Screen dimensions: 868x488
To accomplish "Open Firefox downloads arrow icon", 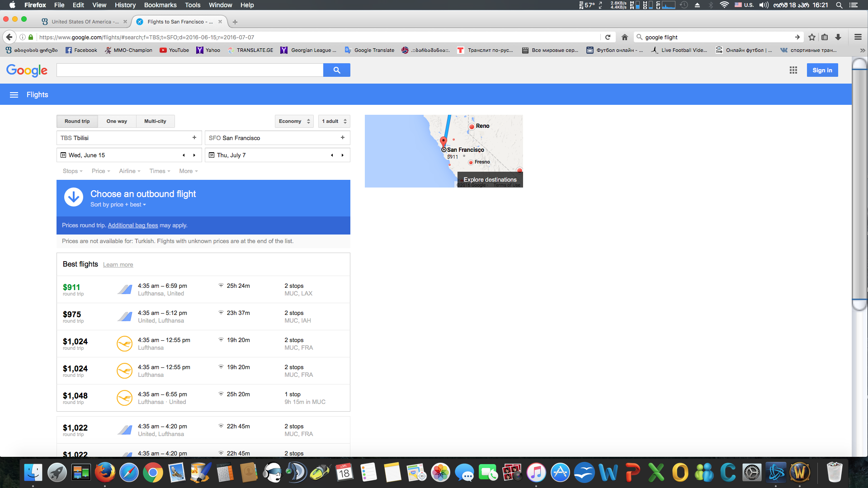I will 838,38.
